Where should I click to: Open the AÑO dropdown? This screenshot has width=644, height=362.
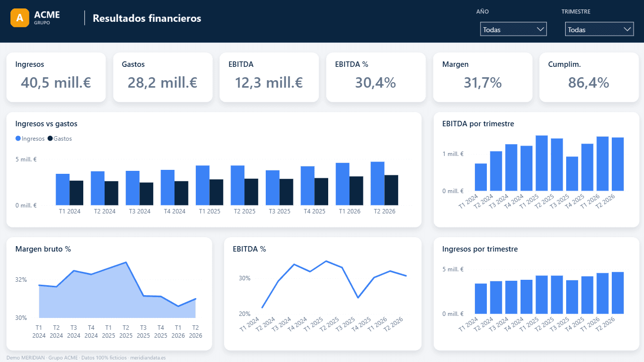(513, 29)
